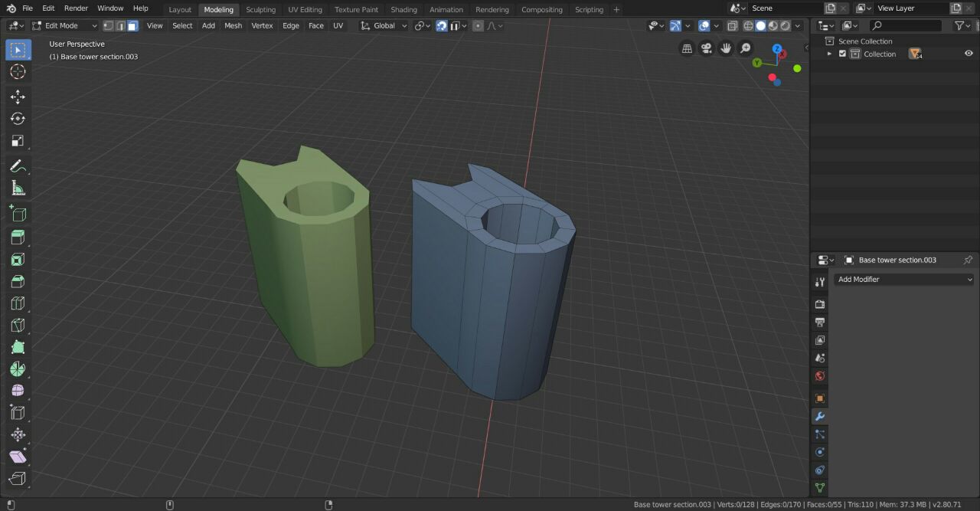Select the Annotate pencil tool
Image resolution: width=980 pixels, height=511 pixels.
(x=18, y=166)
